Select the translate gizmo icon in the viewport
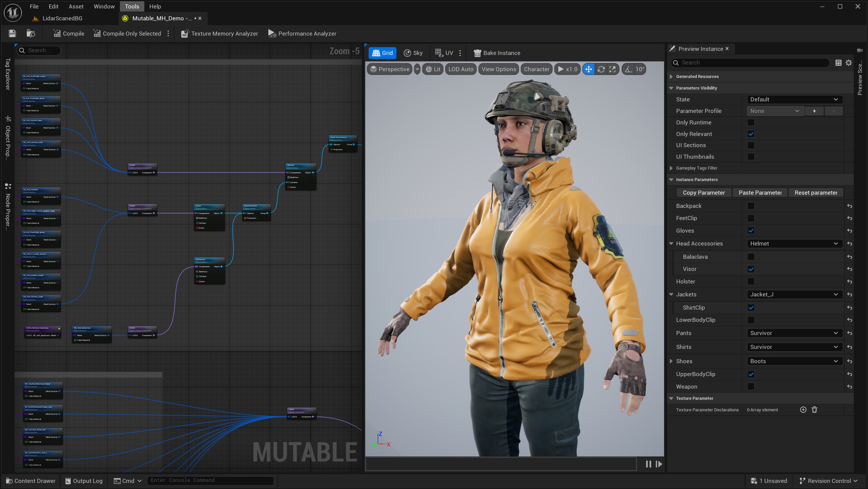This screenshot has height=489, width=868. click(x=588, y=69)
